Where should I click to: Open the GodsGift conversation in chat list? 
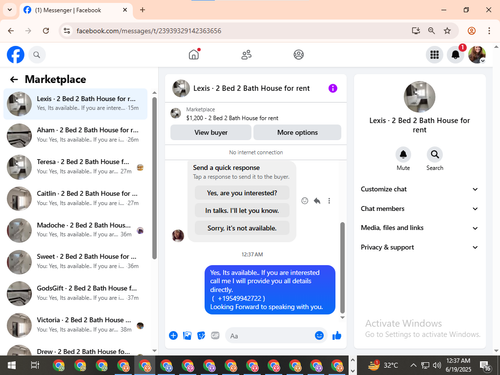coord(75,293)
